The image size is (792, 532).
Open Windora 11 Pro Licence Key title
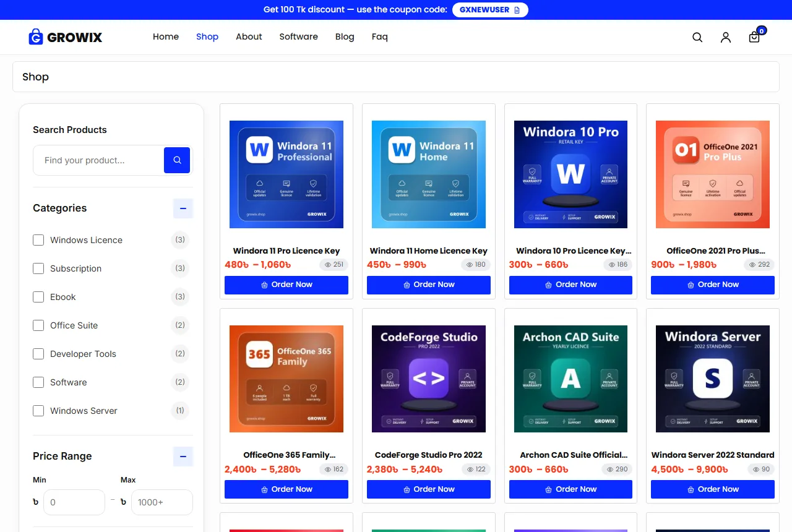pos(286,251)
